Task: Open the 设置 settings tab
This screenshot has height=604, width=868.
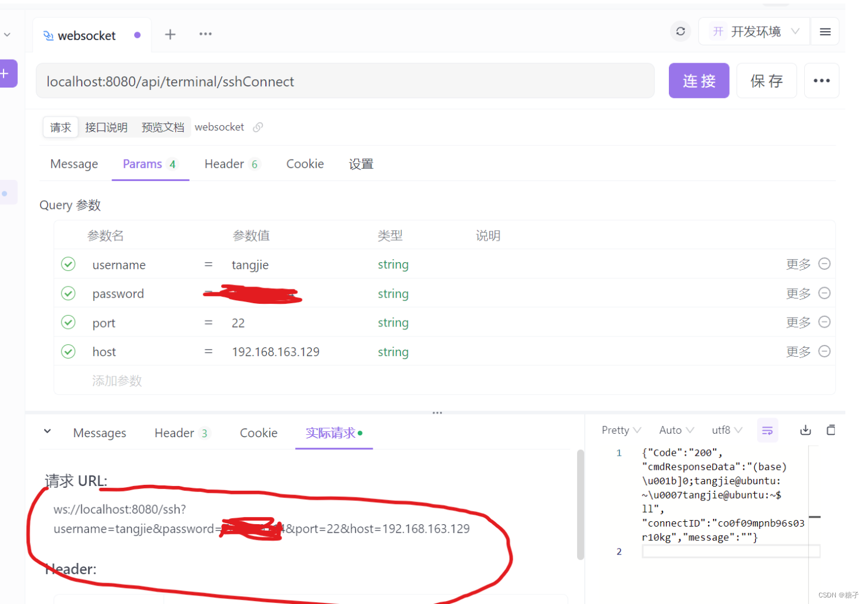Action: (x=361, y=164)
